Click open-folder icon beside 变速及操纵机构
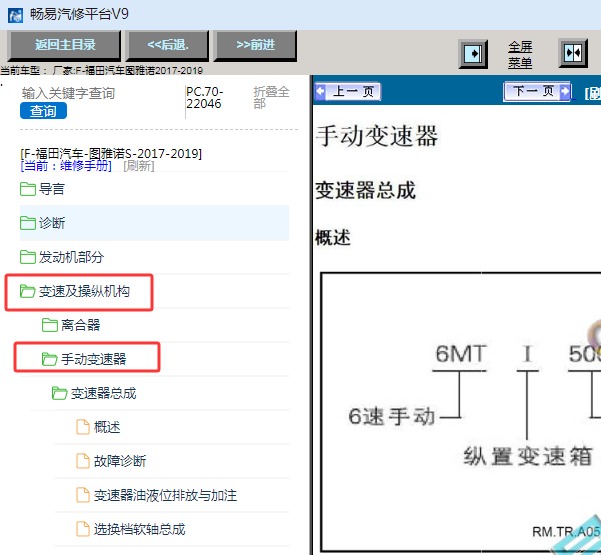The width and height of the screenshot is (601, 555). (28, 291)
